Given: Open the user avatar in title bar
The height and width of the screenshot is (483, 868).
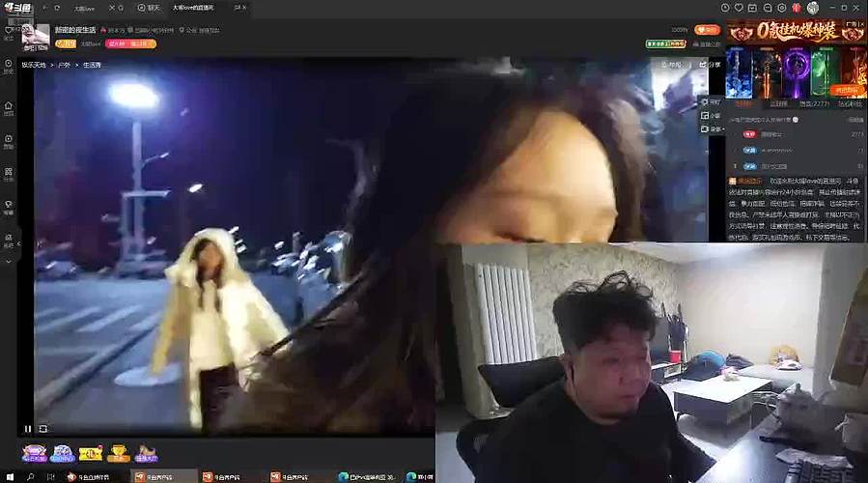Looking at the screenshot, I should (x=813, y=8).
